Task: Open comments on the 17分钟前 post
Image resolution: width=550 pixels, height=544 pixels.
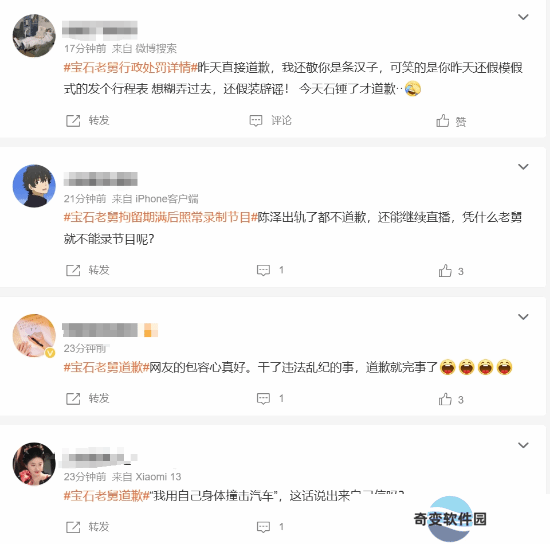Action: click(256, 121)
